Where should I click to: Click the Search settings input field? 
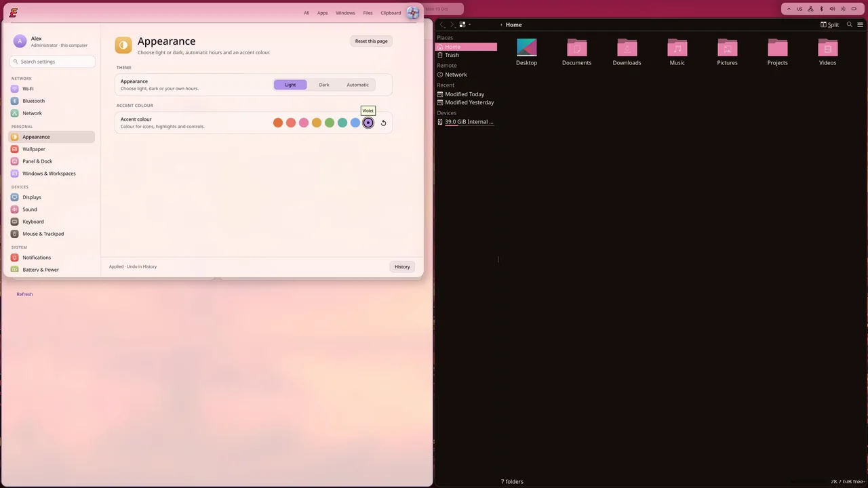[x=52, y=62]
